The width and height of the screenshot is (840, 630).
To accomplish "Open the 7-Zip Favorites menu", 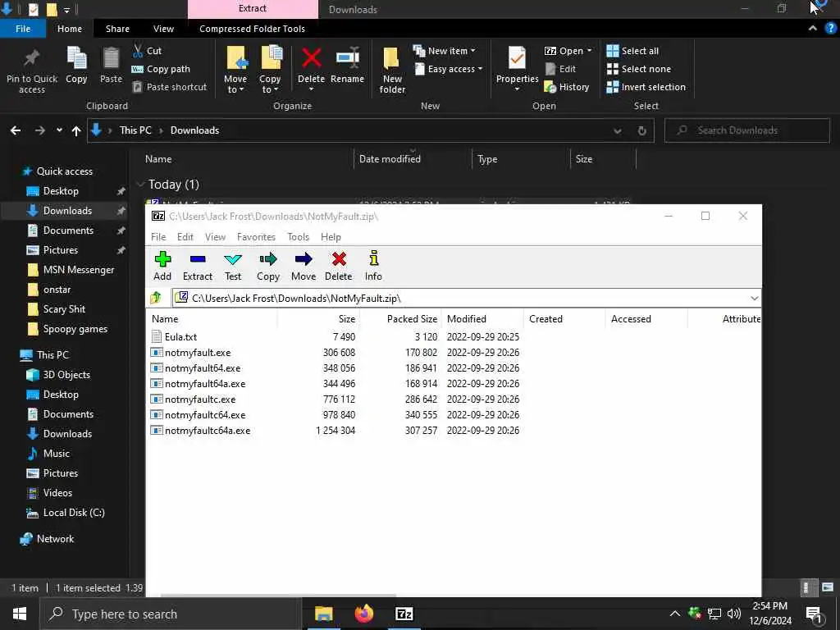I will coord(256,237).
